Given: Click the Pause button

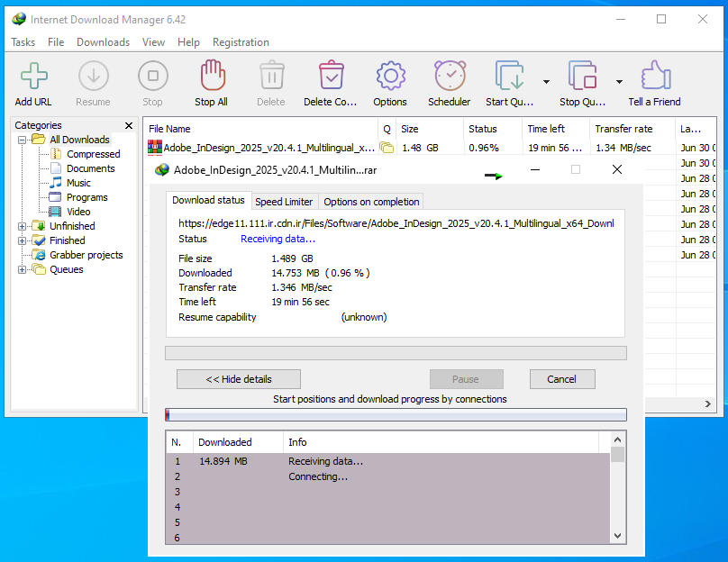Looking at the screenshot, I should [466, 379].
